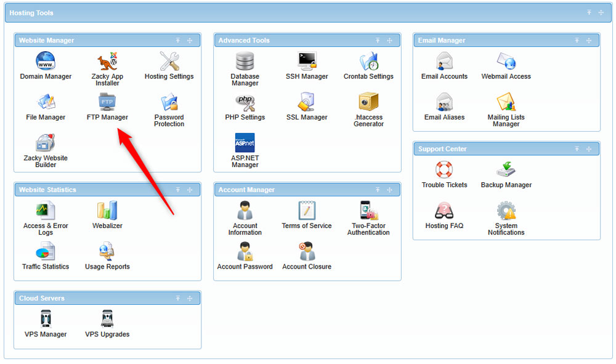This screenshot has height=364, width=616.
Task: Pin the Website Manager panel
Action: 178,40
